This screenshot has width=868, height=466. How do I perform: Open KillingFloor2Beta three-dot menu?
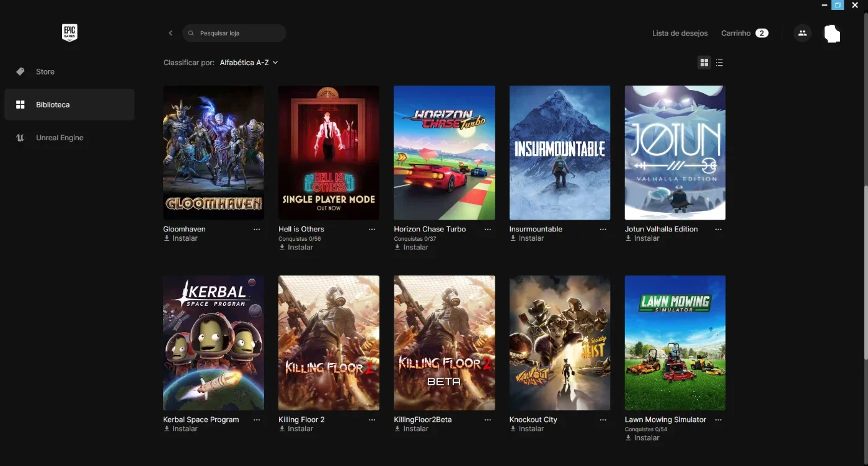click(487, 420)
